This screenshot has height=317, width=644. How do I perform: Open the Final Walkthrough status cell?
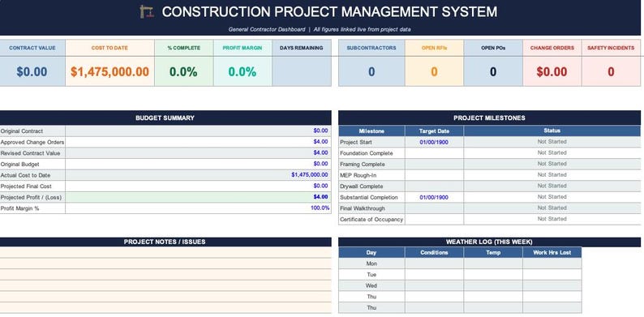pos(552,208)
